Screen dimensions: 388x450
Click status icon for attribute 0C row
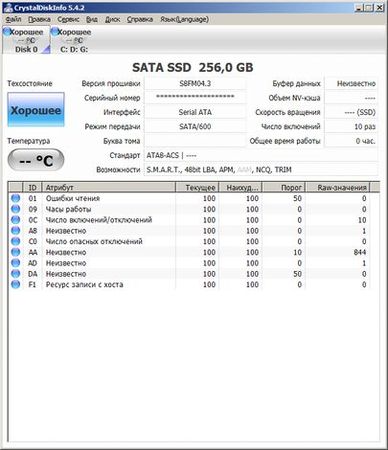click(x=16, y=220)
